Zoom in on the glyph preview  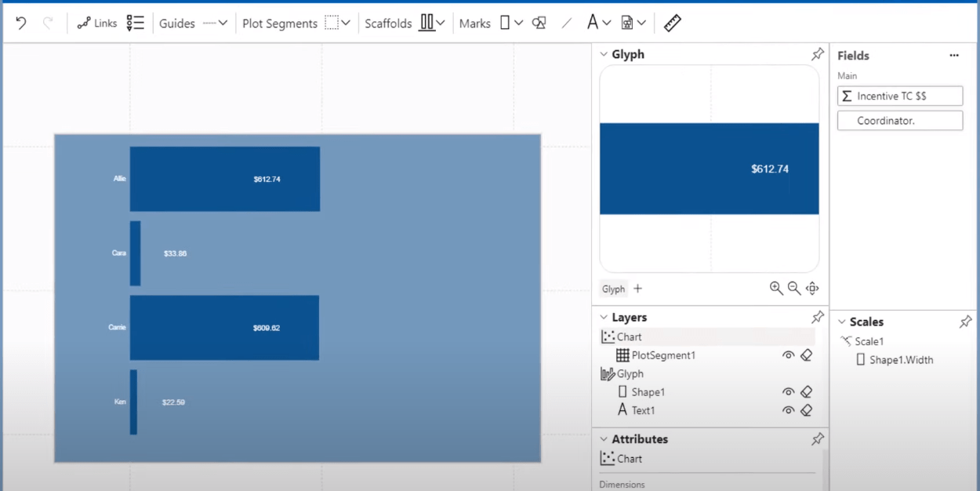click(x=776, y=289)
